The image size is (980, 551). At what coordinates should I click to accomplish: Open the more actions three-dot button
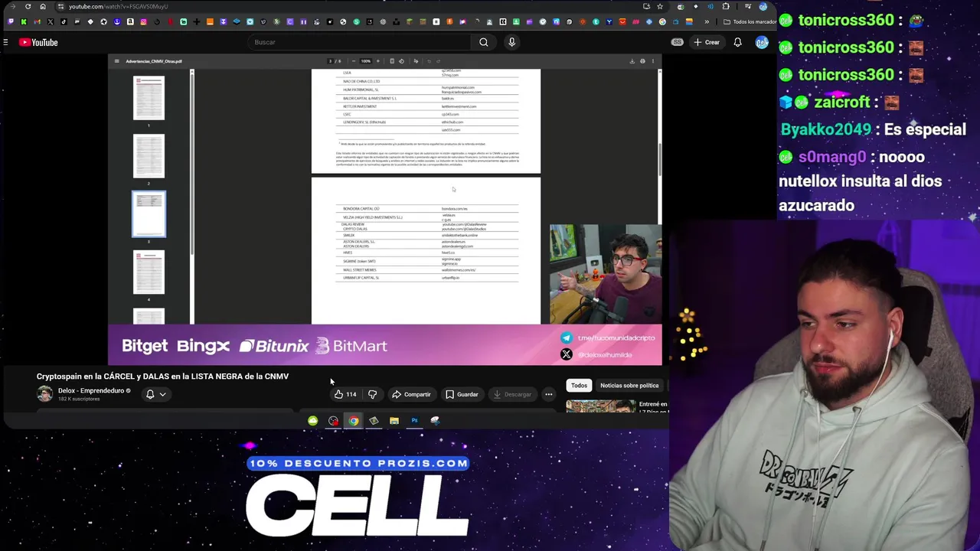(548, 394)
